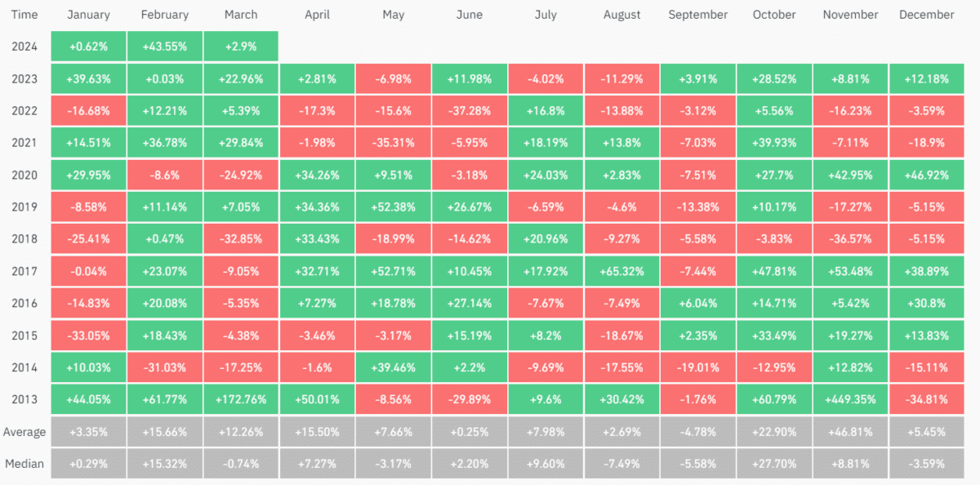Image resolution: width=980 pixels, height=485 pixels.
Task: Click the +20.96% July 2018 cell
Action: click(x=545, y=239)
